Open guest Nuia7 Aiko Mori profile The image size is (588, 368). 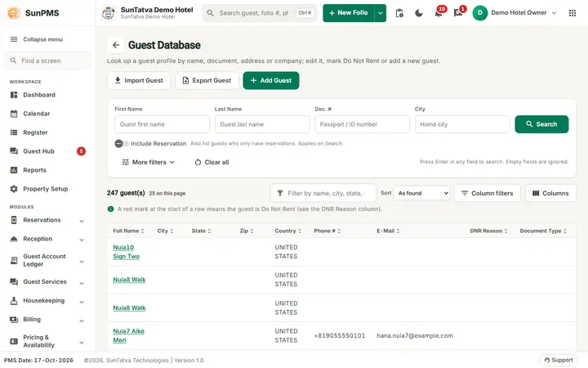point(129,336)
